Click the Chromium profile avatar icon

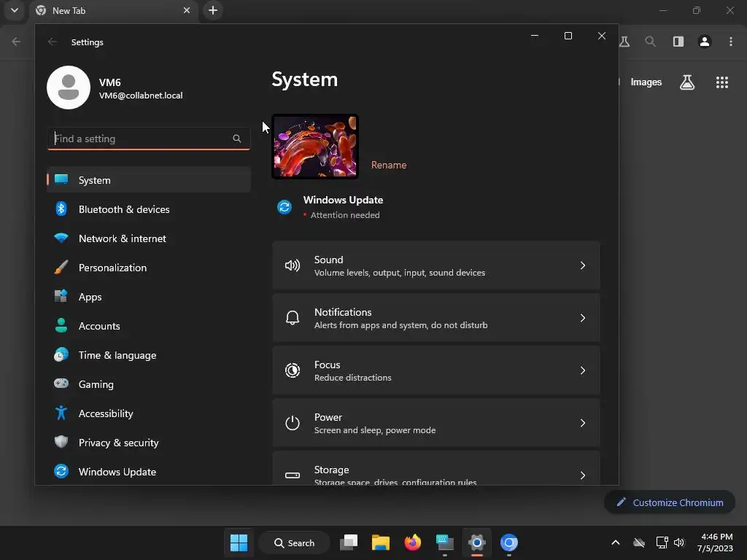coord(704,42)
